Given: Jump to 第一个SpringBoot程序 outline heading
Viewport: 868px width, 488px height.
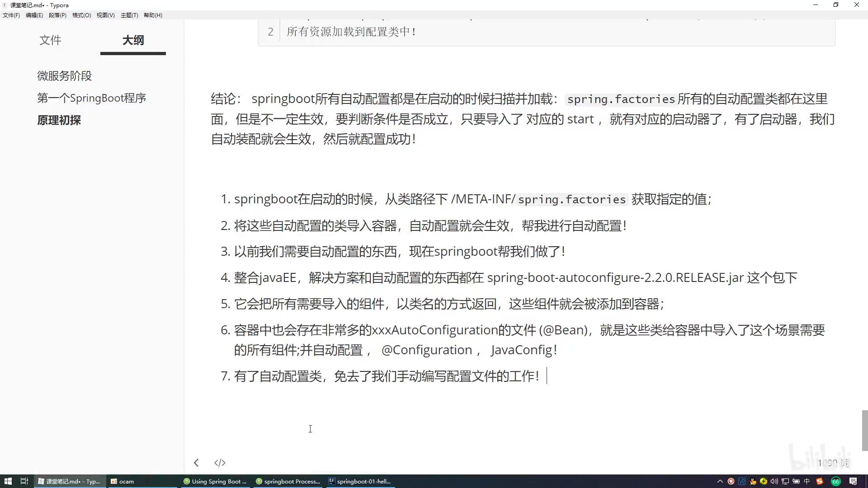Looking at the screenshot, I should point(91,98).
